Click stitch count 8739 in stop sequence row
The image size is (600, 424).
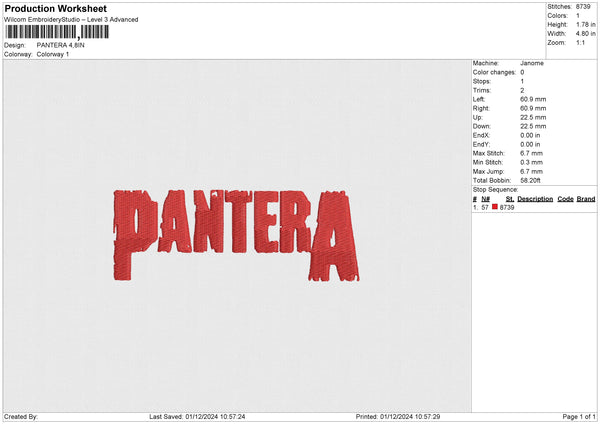tap(507, 207)
